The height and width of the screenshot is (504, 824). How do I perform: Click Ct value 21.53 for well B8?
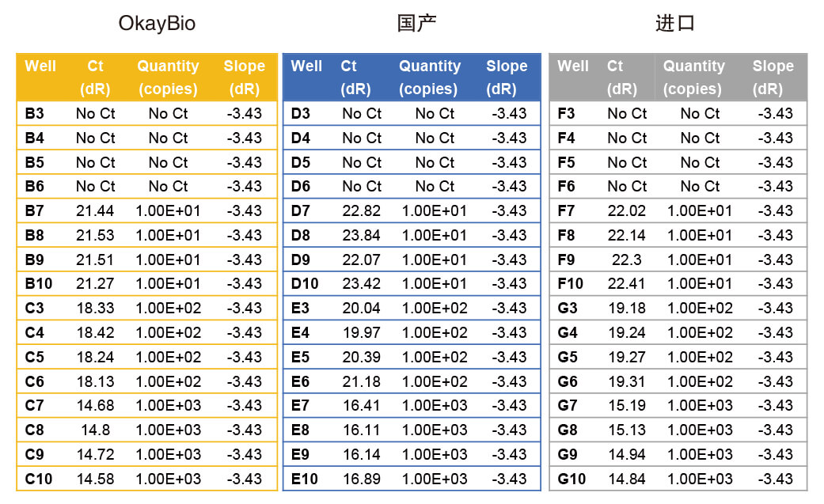[x=95, y=236]
